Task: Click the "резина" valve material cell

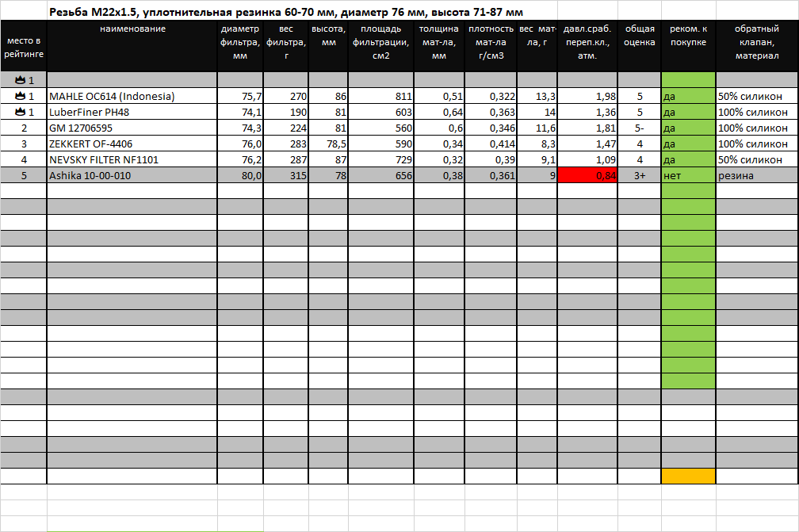Action: click(x=757, y=175)
